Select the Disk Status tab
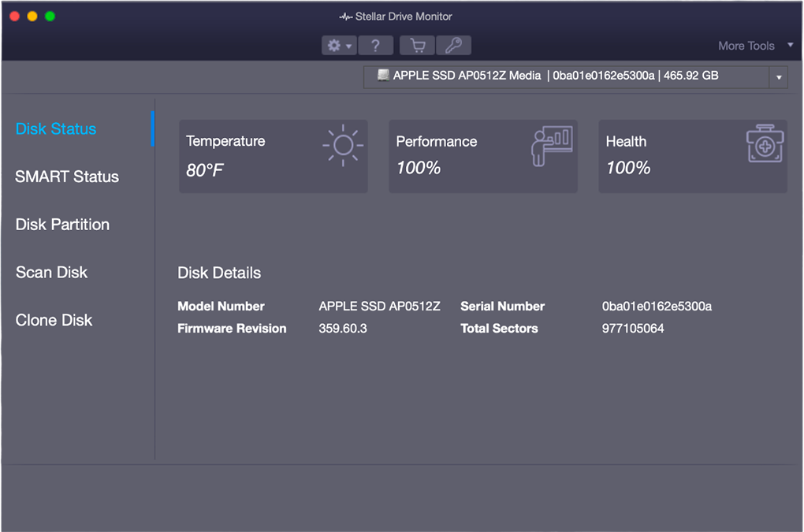This screenshot has width=804, height=532. tap(56, 129)
